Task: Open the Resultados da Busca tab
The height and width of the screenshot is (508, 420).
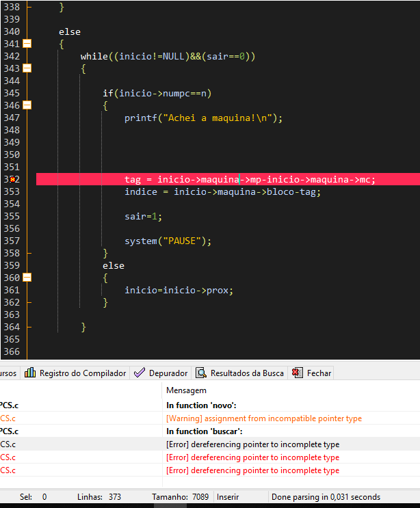Action: point(239,373)
